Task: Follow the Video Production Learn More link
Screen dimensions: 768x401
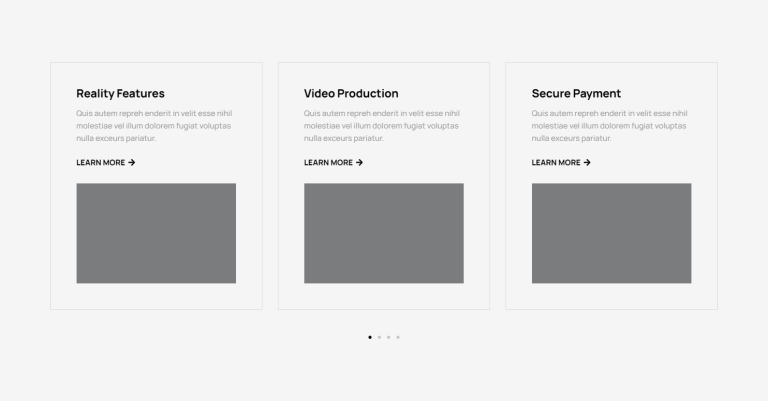Action: click(x=329, y=163)
